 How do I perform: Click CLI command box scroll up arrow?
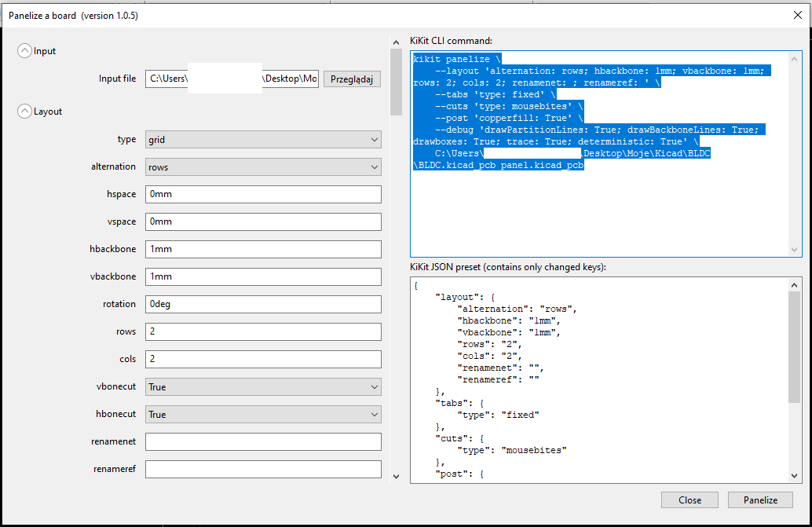pos(795,59)
